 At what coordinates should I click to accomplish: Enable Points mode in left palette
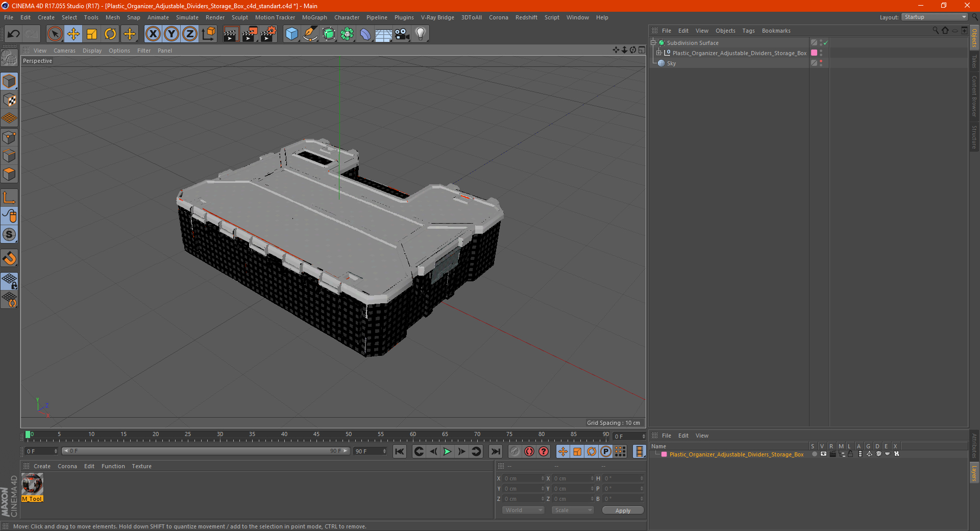pyautogui.click(x=9, y=137)
